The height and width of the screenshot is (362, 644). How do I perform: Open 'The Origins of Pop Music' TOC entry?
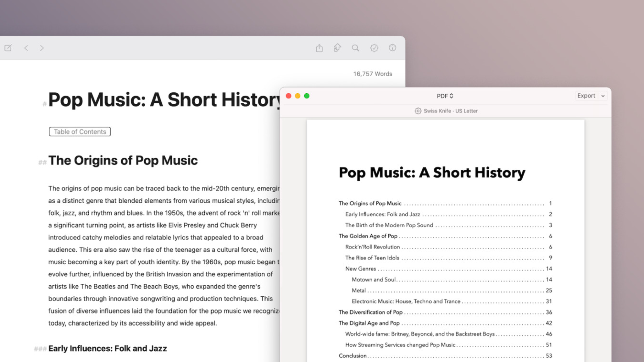pos(370,203)
